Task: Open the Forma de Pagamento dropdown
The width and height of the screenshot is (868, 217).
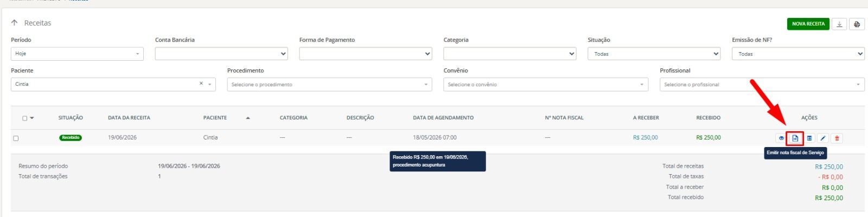Action: (366, 54)
